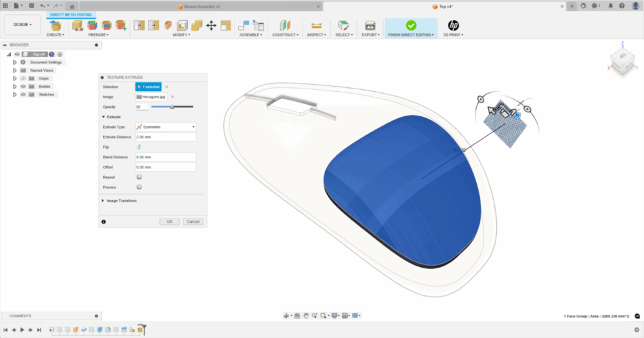644x338 pixels.
Task: Select the first Prepare repair tool icon
Action: point(77,25)
